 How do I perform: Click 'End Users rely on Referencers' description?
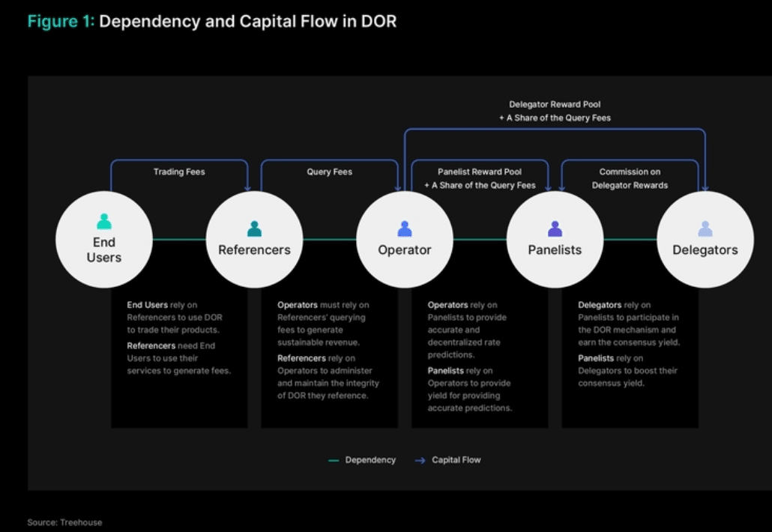(x=175, y=318)
